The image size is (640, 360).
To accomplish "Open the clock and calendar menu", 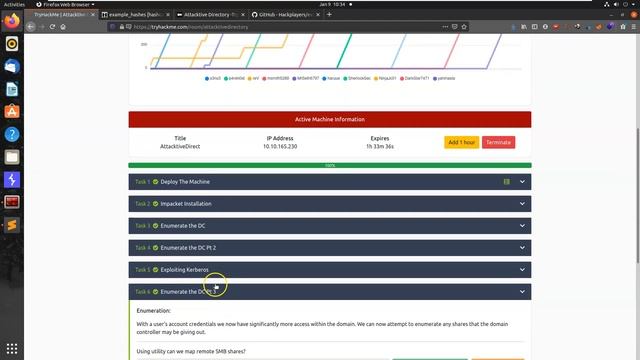I will point(332,4).
